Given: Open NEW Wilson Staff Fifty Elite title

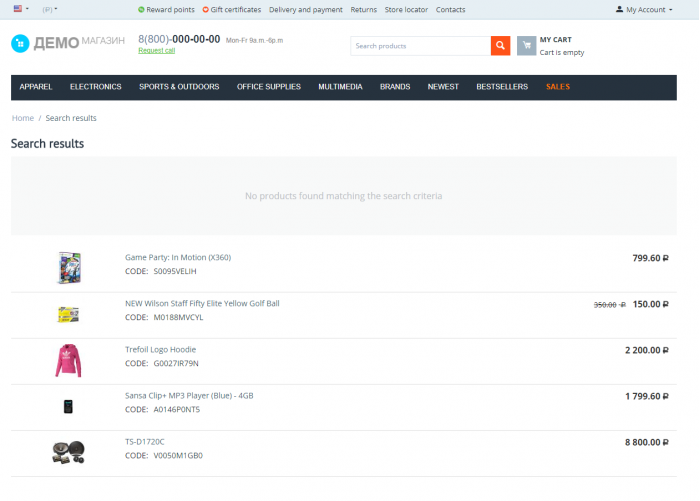Looking at the screenshot, I should pos(202,303).
